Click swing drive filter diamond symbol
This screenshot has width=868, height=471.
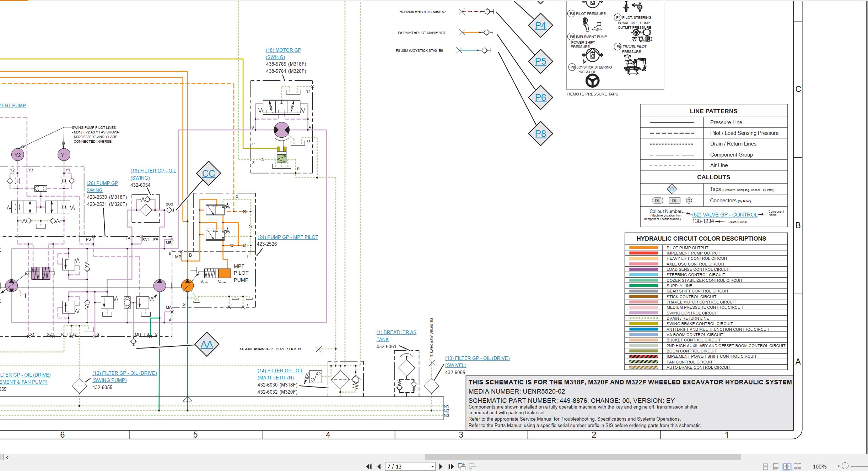click(79, 386)
